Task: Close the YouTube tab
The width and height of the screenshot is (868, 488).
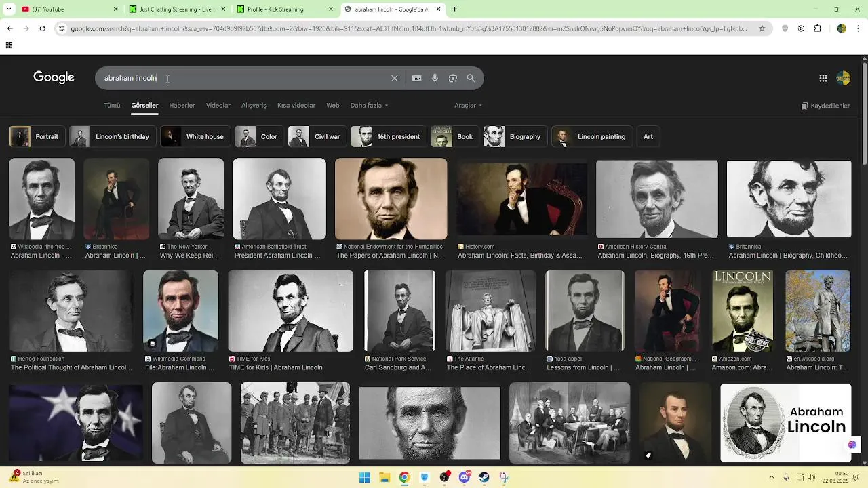Action: pos(115,9)
